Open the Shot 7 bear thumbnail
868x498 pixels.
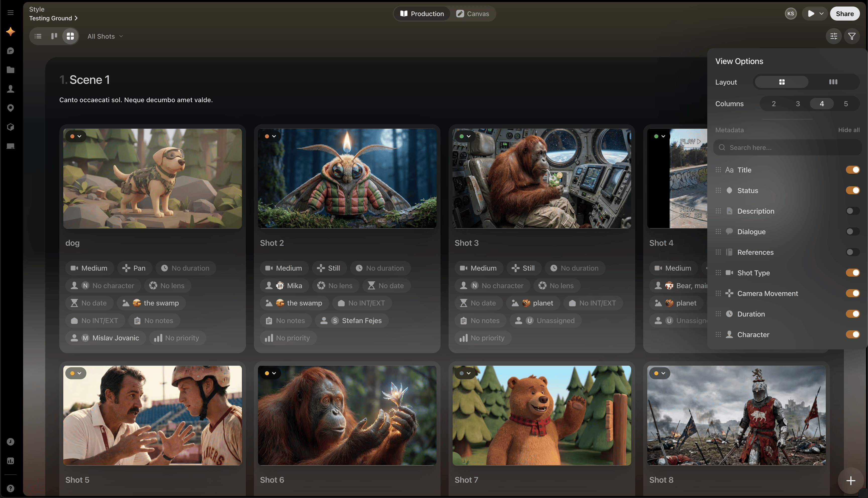[541, 415]
